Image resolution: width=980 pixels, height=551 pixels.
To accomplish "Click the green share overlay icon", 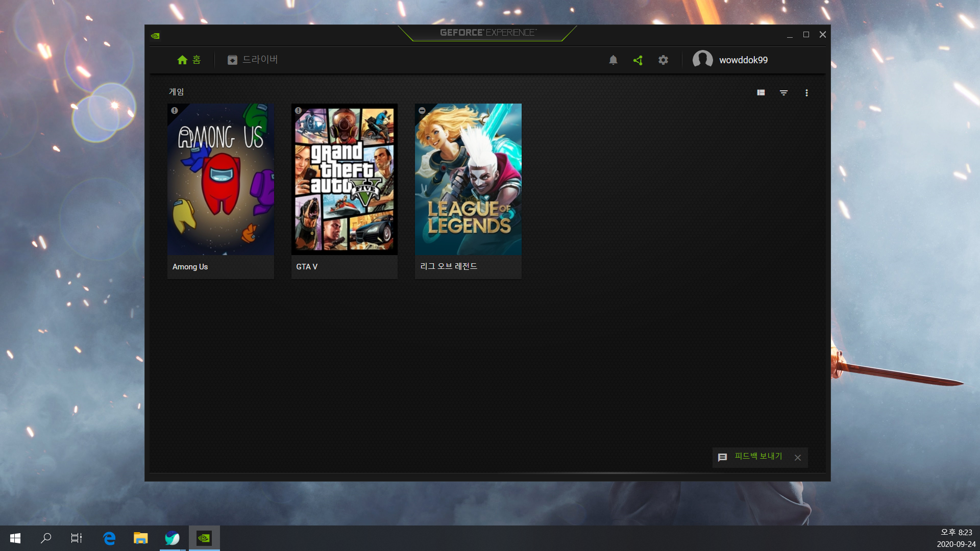I will (638, 60).
